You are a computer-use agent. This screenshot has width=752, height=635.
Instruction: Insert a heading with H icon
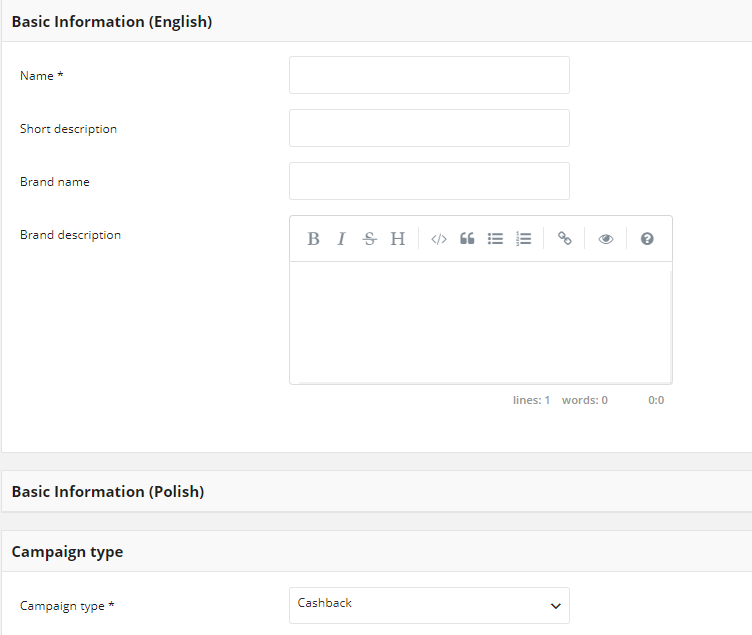pyautogui.click(x=398, y=238)
